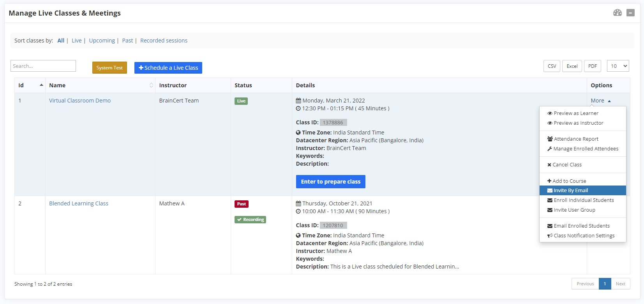Screen dimensions: 644x304
Task: Click the calendar icon beside Thursday, October 21, 2021
Action: click(x=298, y=203)
